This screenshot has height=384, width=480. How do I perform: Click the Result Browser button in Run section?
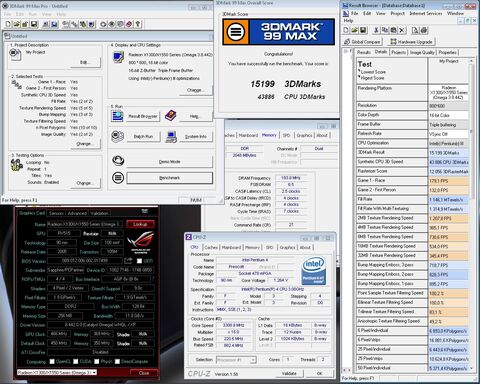click(143, 116)
